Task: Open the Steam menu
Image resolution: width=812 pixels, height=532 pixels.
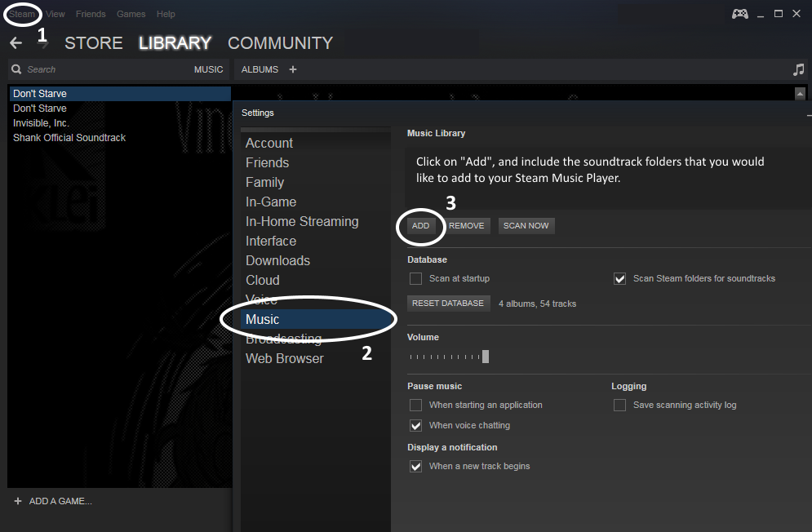Action: [x=22, y=14]
